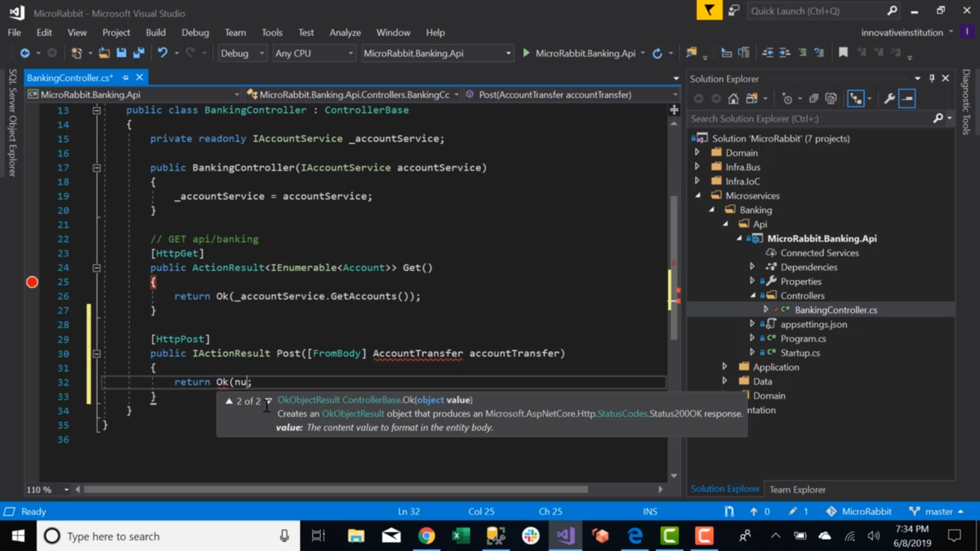Open the startup project MicroRabbit.Banking.Api dropdown
The height and width of the screenshot is (551, 980).
pos(437,53)
